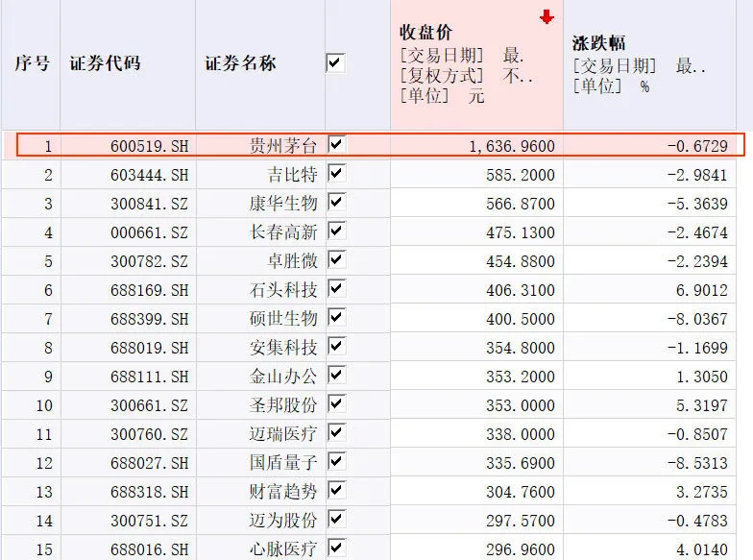The width and height of the screenshot is (753, 560).
Task: Click the change value -8.5313
Action: [x=697, y=463]
